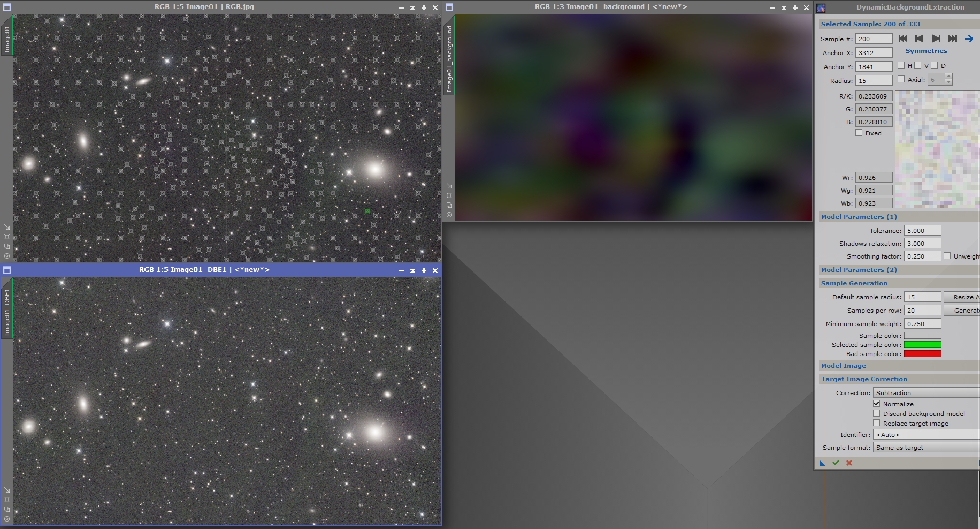The image size is (980, 529).
Task: Click circle icon in Image01 window sidebar
Action: pos(7,256)
